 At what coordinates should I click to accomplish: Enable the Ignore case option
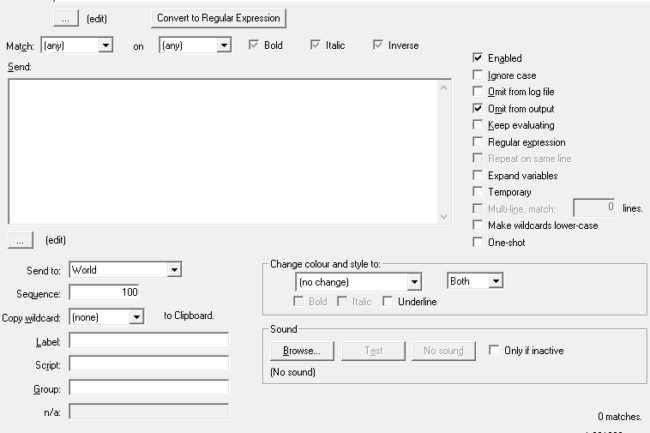click(477, 76)
